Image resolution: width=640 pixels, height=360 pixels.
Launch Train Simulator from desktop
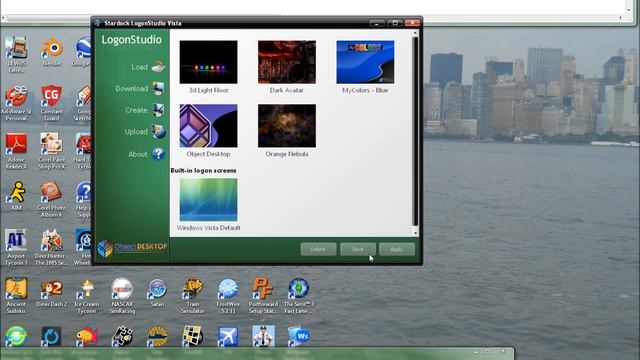(193, 296)
